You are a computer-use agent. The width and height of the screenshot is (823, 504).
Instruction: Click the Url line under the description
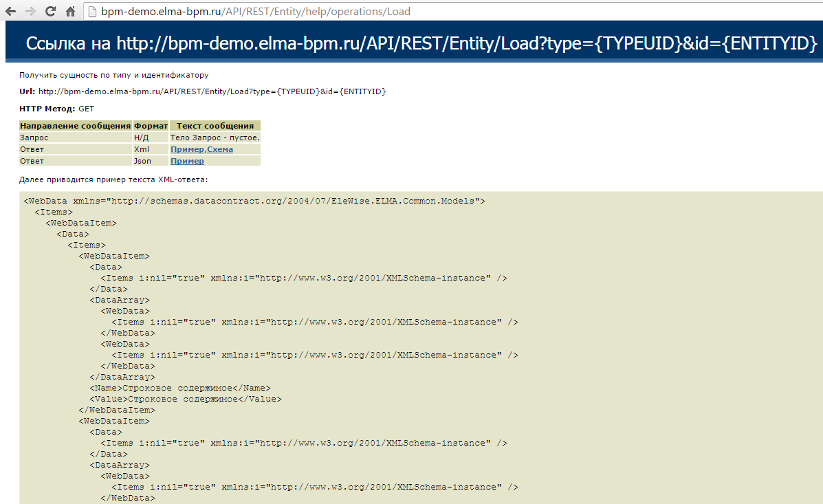click(x=202, y=91)
